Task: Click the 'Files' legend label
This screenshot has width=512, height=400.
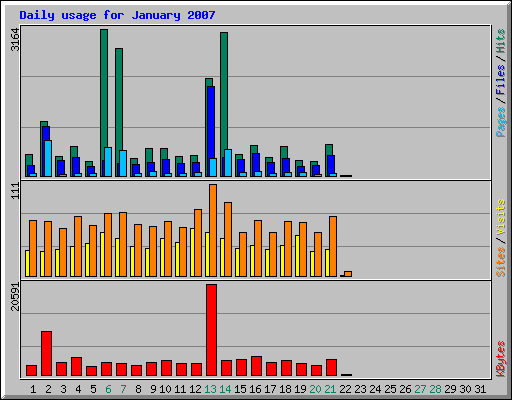Action: (500, 79)
